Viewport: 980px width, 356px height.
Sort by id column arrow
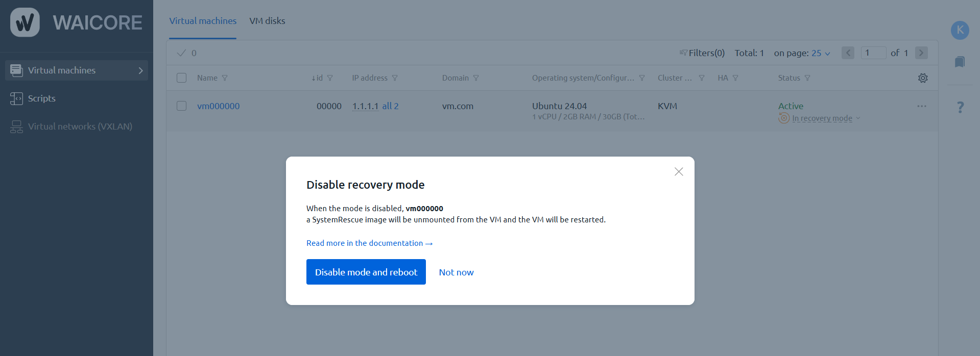(x=314, y=78)
